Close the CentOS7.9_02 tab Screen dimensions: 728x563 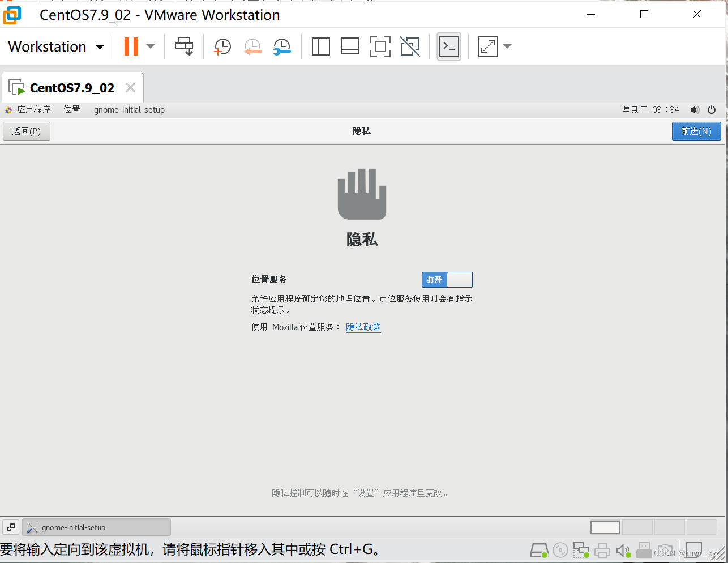coord(130,88)
